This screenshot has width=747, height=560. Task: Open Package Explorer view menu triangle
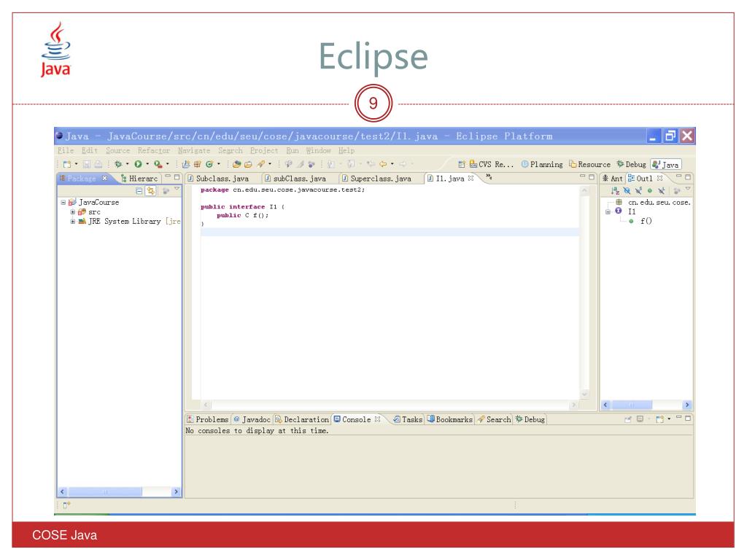coord(177,190)
